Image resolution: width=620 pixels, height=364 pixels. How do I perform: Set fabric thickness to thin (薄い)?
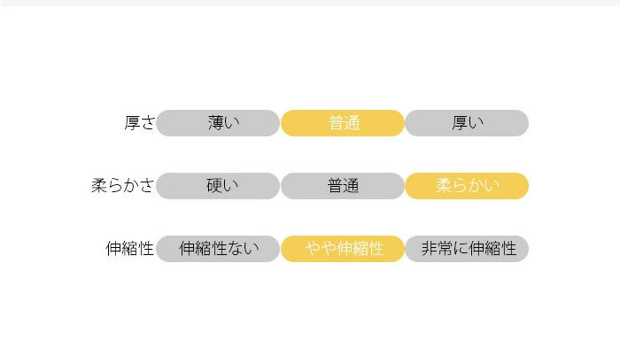pyautogui.click(x=218, y=123)
